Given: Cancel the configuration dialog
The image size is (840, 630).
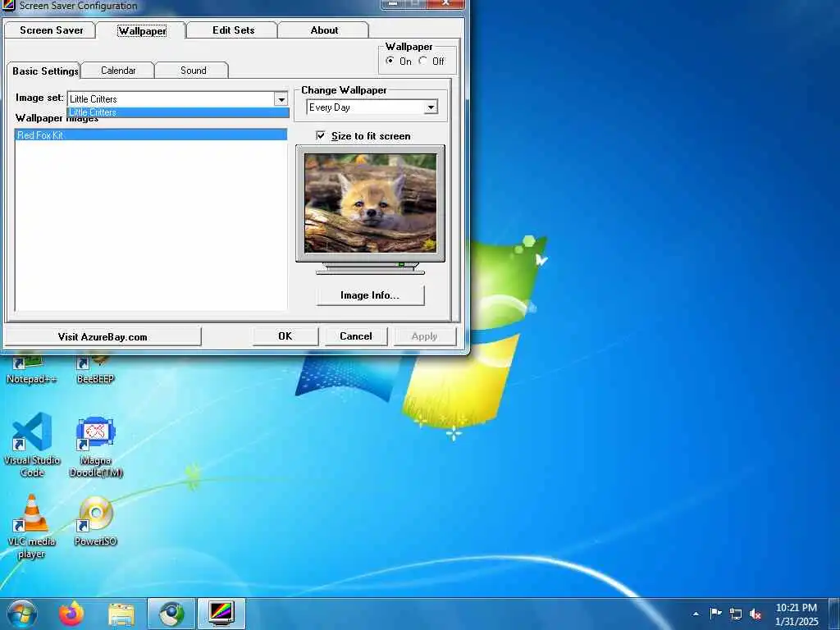Looking at the screenshot, I should click(356, 336).
